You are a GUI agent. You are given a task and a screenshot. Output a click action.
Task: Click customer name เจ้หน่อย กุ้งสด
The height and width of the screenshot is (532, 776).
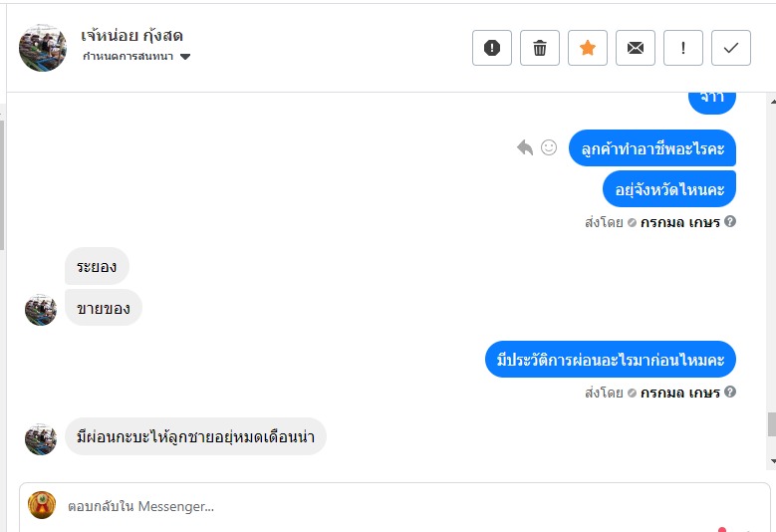132,36
